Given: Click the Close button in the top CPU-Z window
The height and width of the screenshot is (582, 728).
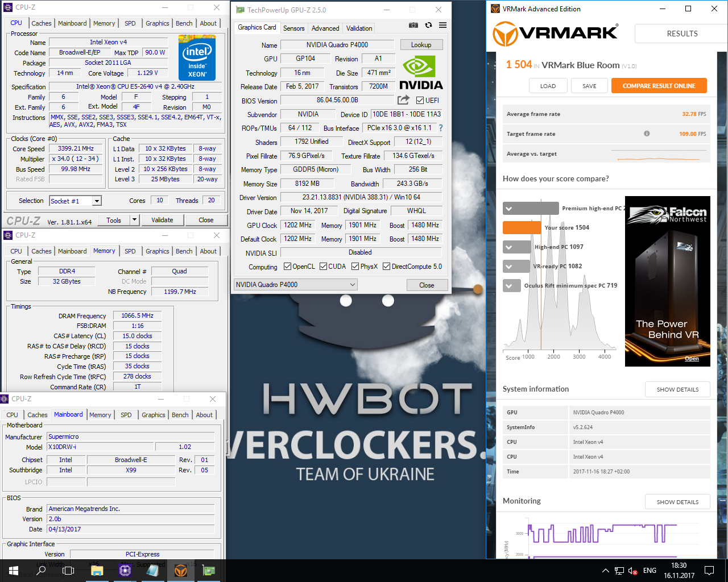Looking at the screenshot, I should 206,220.
